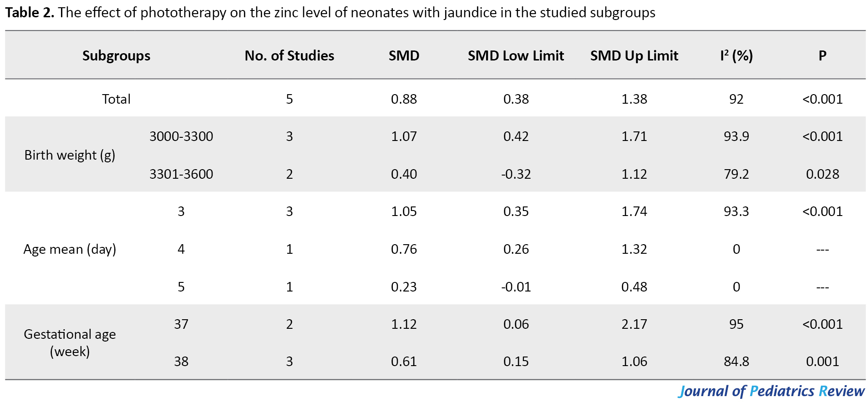Click the SMD column header

coord(404,56)
